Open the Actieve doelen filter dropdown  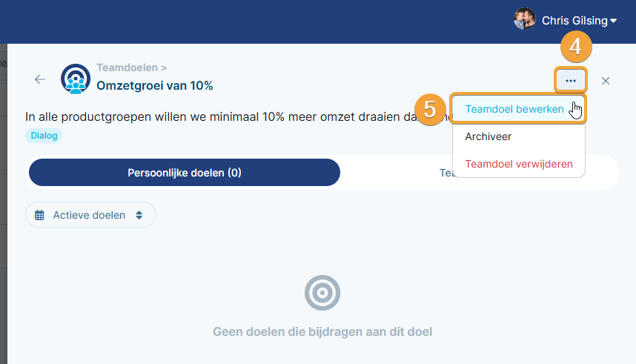[91, 215]
